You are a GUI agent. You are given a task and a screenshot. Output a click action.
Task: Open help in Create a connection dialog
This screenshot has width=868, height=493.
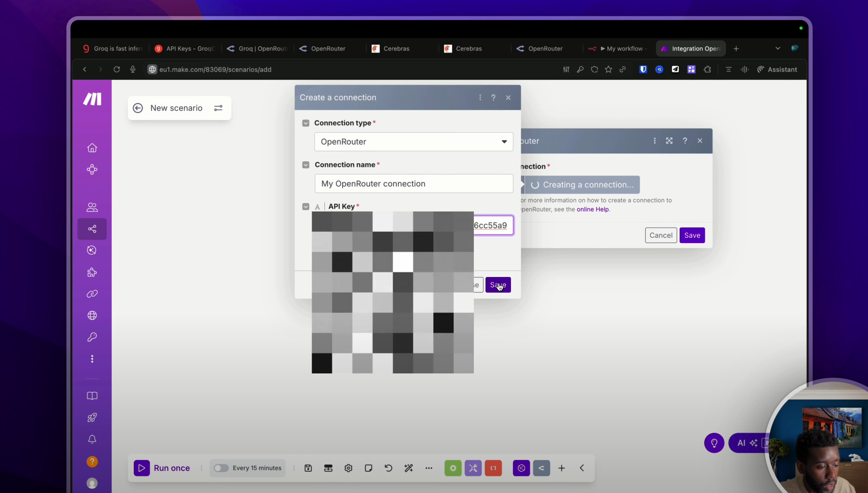pos(493,97)
